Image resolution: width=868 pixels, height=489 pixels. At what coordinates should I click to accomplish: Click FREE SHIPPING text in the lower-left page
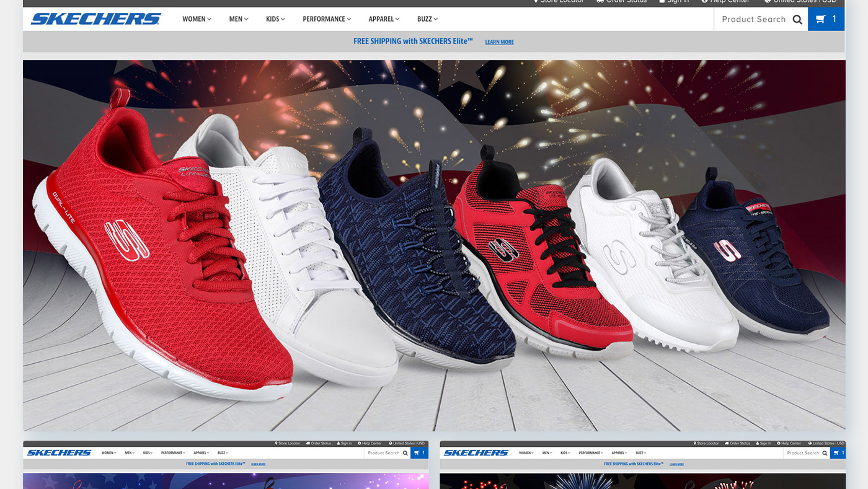[x=216, y=464]
